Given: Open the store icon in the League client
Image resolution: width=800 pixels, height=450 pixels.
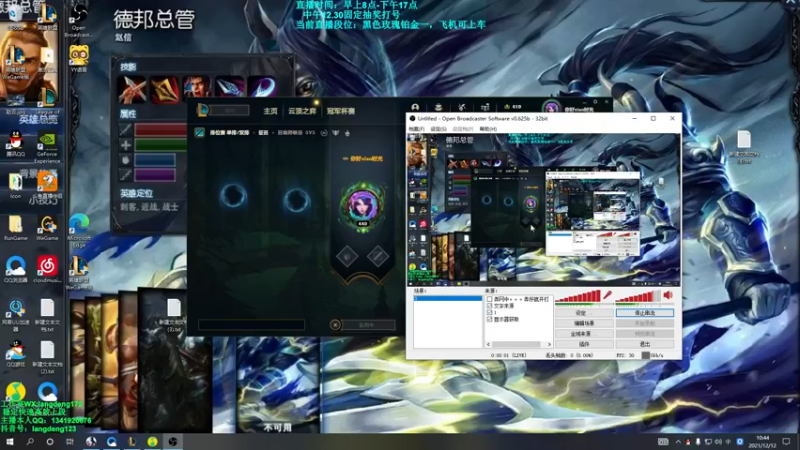Looking at the screenshot, I should click(485, 107).
